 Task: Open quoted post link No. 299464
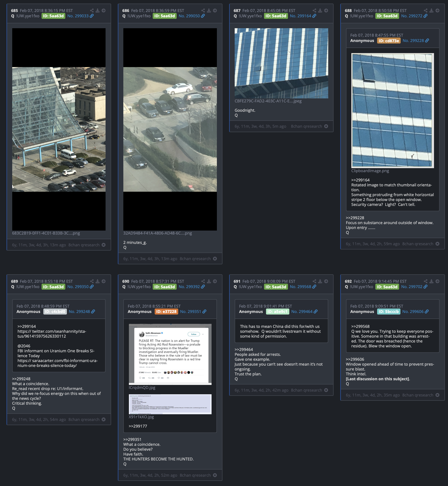click(304, 311)
